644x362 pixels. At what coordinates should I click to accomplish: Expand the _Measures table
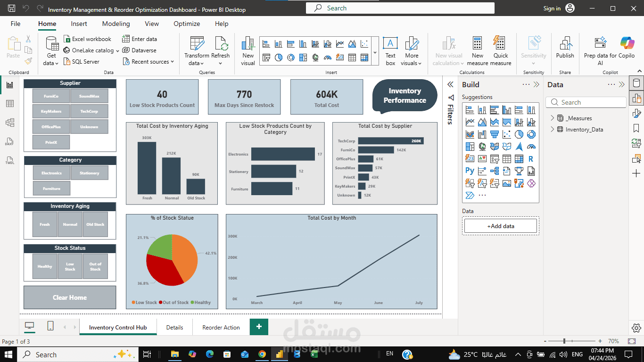(553, 118)
